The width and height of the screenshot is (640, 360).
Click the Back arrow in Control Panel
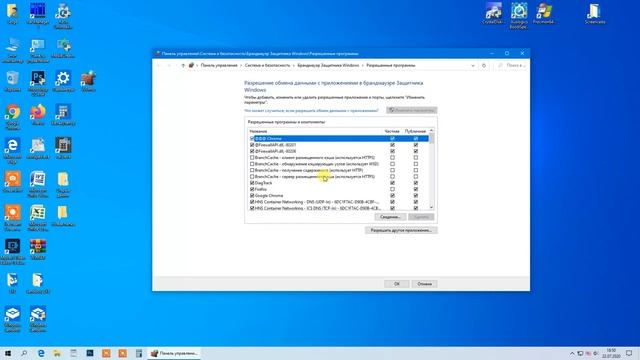coord(159,65)
